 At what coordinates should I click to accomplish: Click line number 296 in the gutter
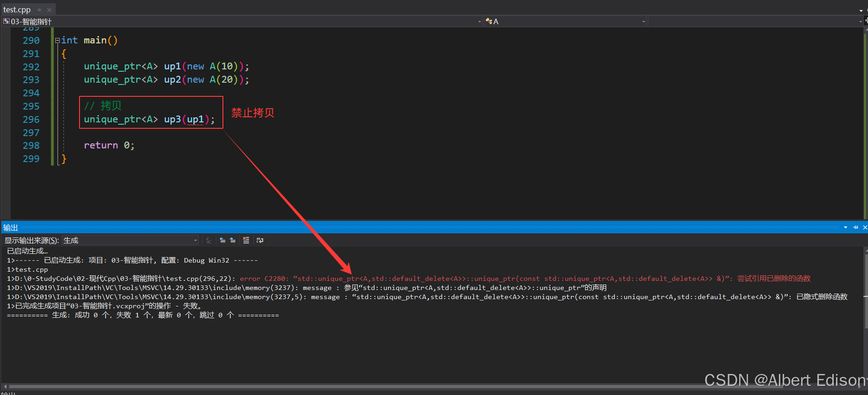pyautogui.click(x=31, y=120)
